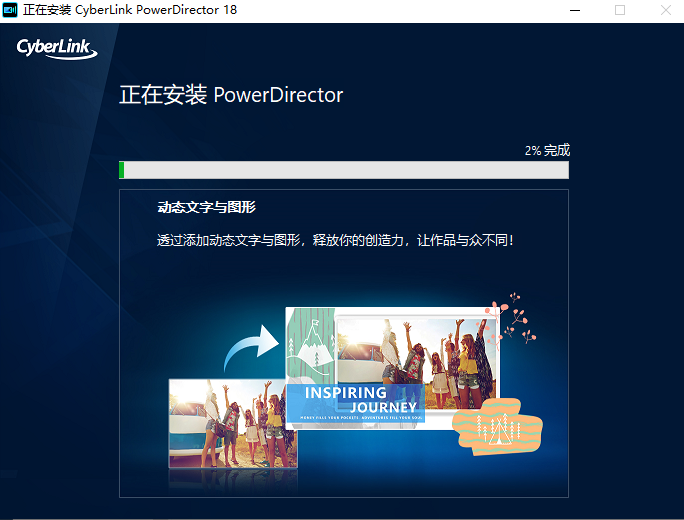Click the description text starting "透过添加动态文字与图形"
Image resolution: width=684 pixels, height=520 pixels.
click(x=335, y=240)
